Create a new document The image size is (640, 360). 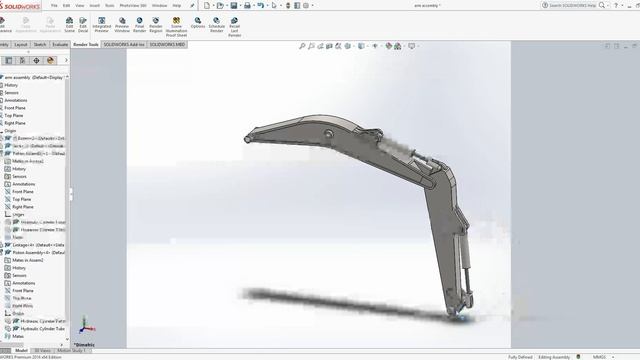point(207,5)
